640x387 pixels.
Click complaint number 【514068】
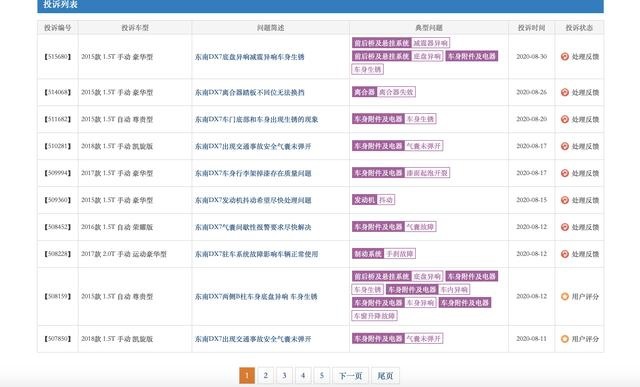(58, 92)
